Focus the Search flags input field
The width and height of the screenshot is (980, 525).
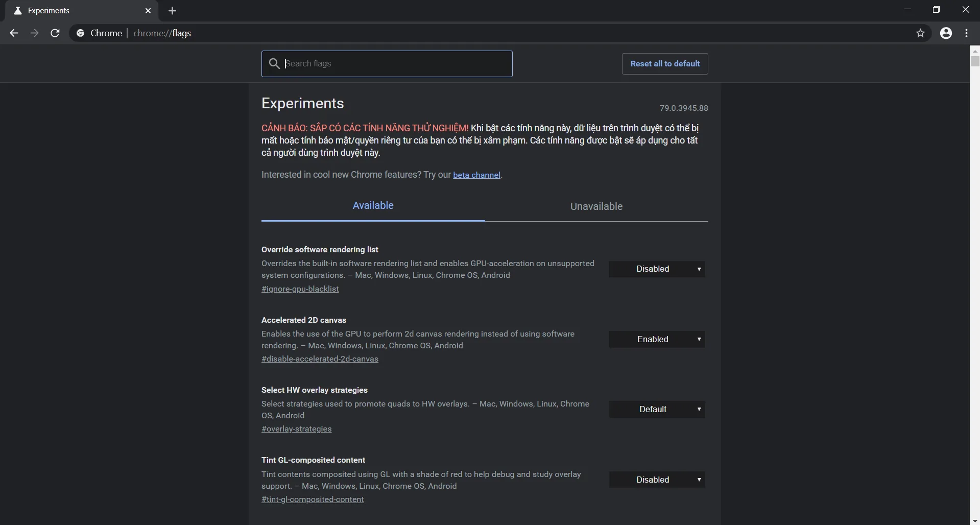point(387,64)
